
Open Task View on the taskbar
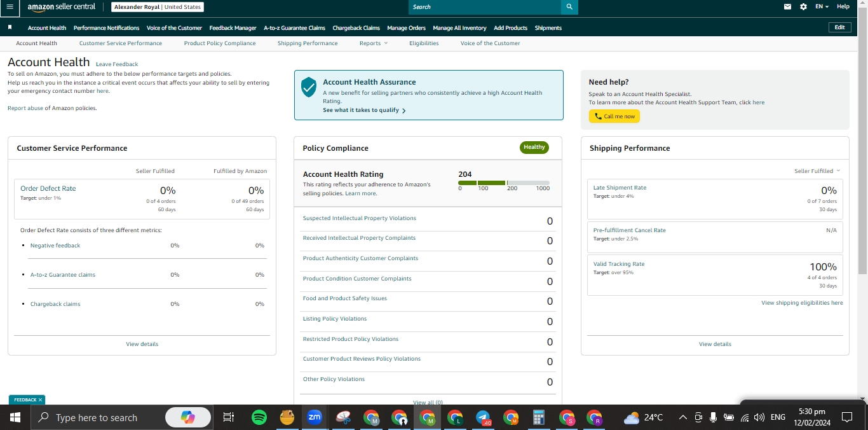tap(228, 417)
